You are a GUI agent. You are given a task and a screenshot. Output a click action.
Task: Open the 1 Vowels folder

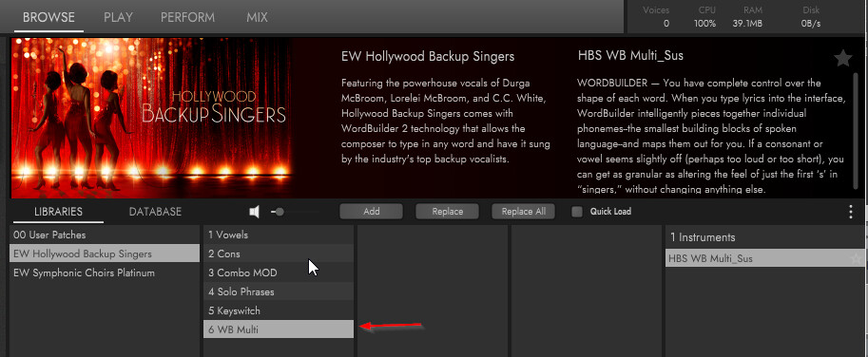point(279,235)
